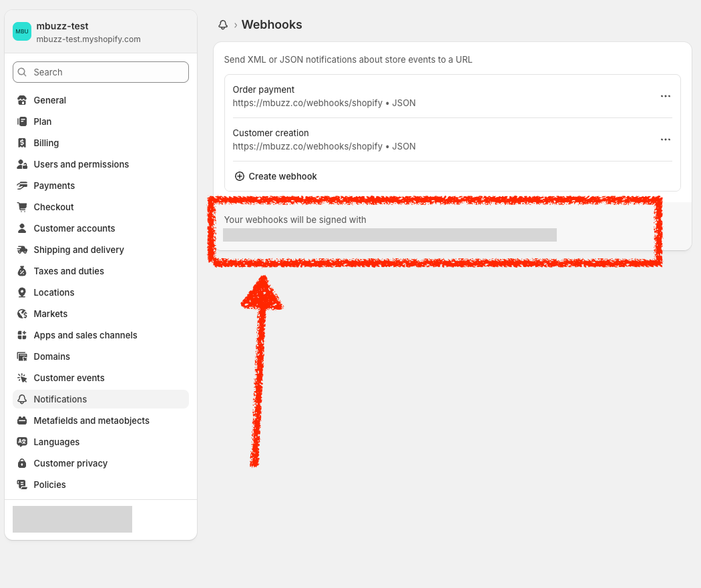Open the Checkout settings icon

pyautogui.click(x=22, y=207)
